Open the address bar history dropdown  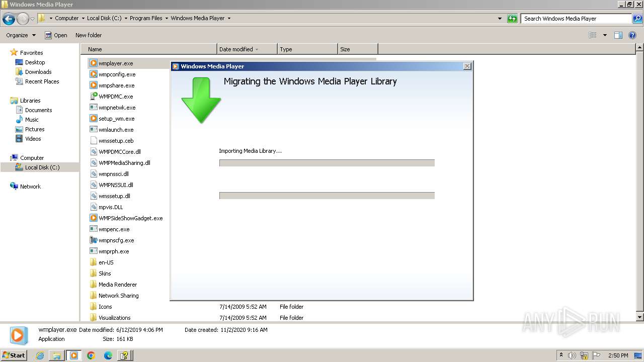500,19
